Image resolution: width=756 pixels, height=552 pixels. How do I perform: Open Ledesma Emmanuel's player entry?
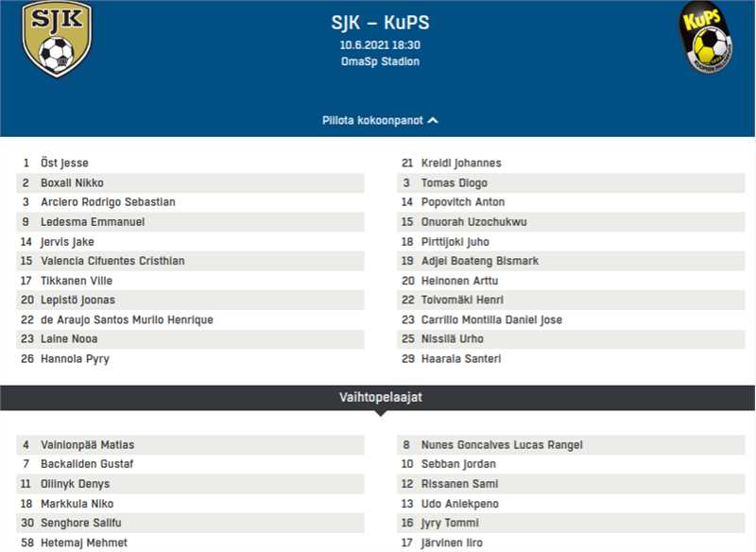(93, 222)
